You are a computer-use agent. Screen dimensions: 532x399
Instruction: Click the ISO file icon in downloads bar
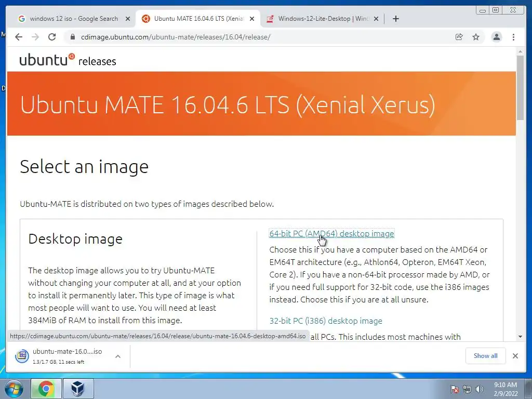click(x=22, y=356)
